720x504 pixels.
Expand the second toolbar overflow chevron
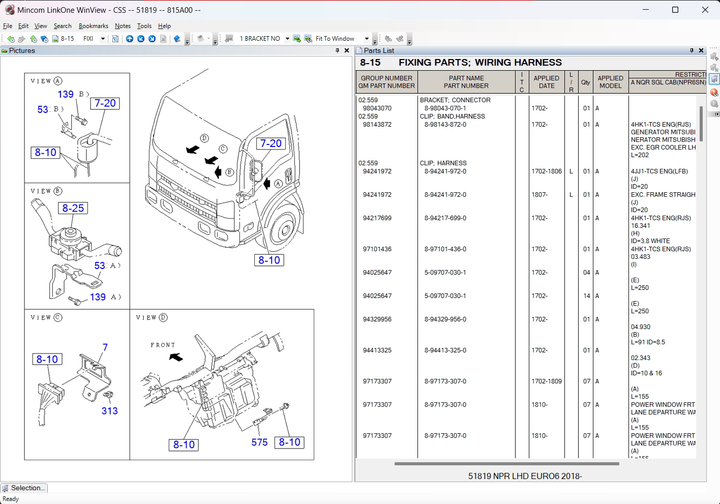215,41
